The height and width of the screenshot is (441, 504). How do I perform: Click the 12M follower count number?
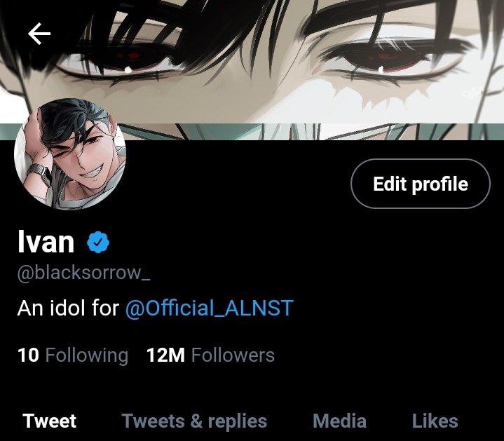point(165,355)
